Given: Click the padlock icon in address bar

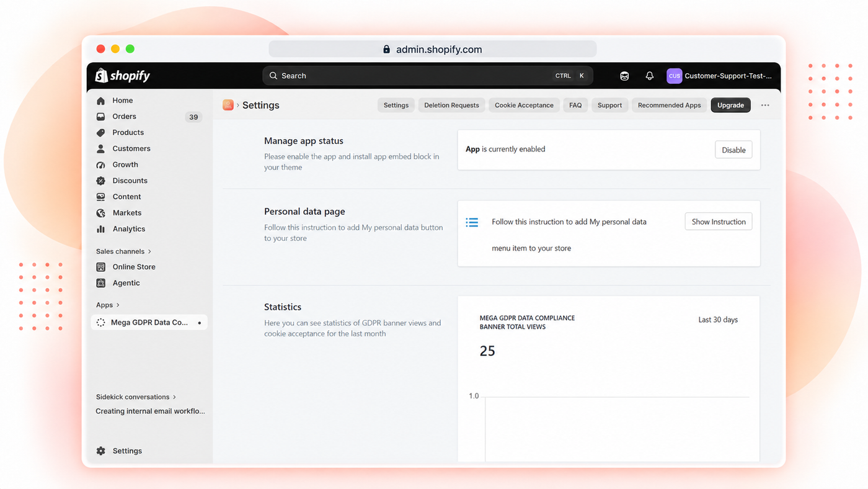Looking at the screenshot, I should click(386, 49).
